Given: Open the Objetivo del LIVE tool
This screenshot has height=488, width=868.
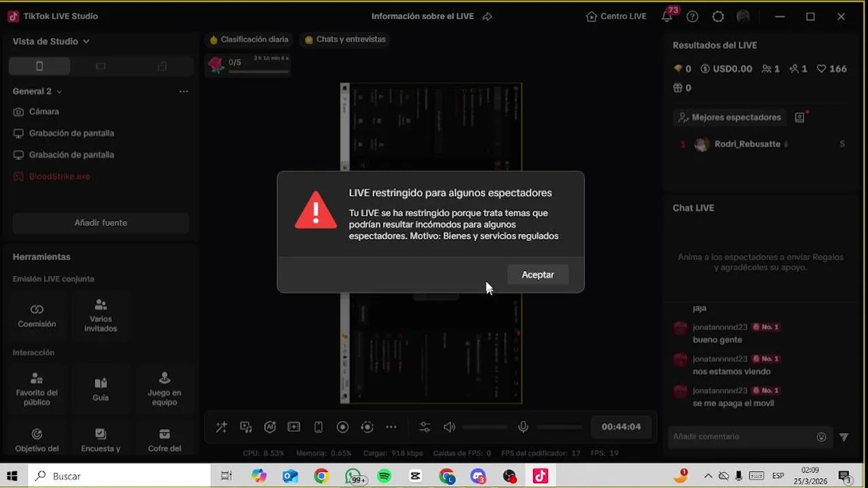Looking at the screenshot, I should (37, 439).
